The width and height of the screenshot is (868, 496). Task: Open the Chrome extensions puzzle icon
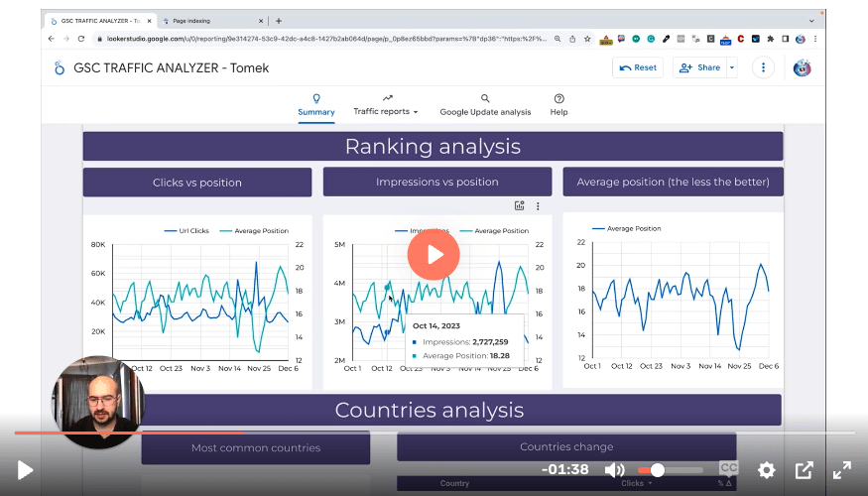[x=771, y=39]
